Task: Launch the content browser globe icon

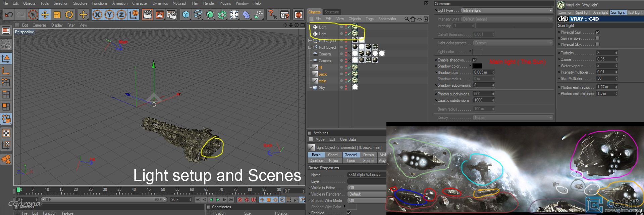Action: [299, 14]
